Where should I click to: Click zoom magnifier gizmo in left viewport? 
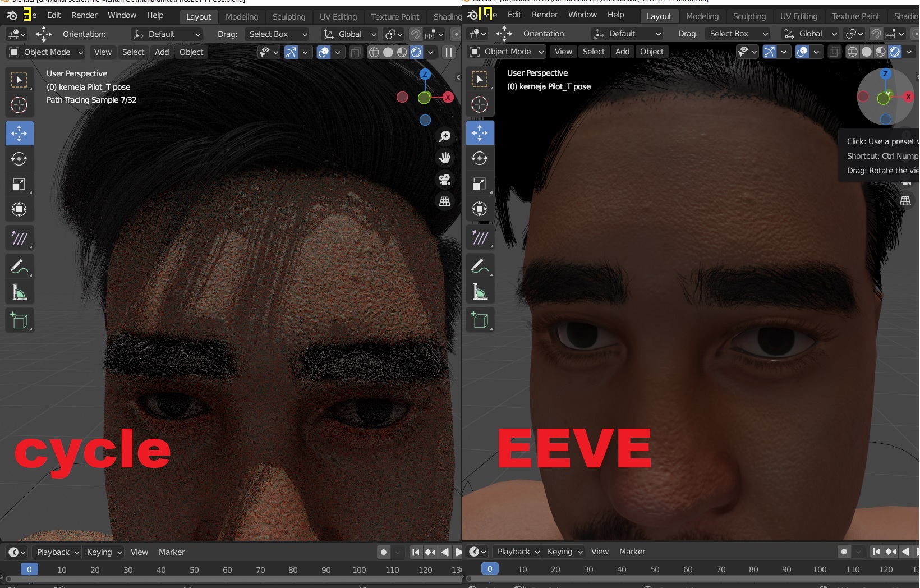coord(445,136)
